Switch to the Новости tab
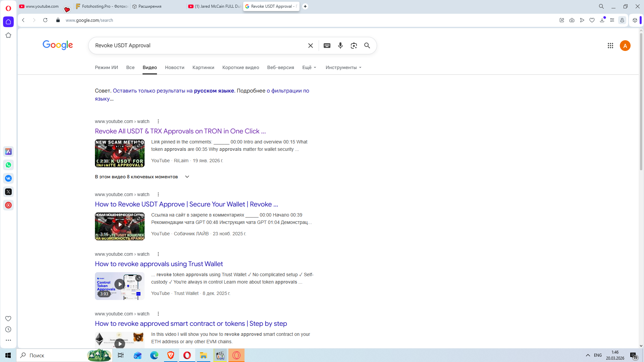Screen dimensions: 644x362 [x=174, y=67]
